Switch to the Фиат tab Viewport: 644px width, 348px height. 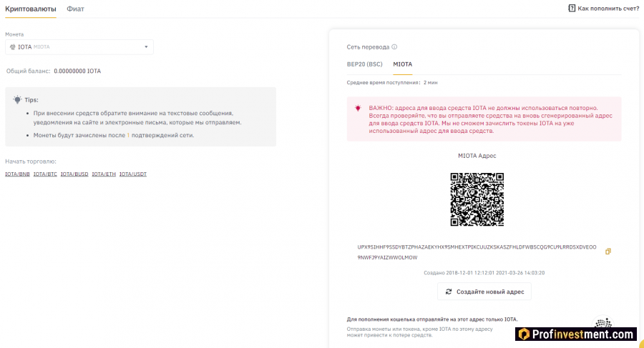76,9
